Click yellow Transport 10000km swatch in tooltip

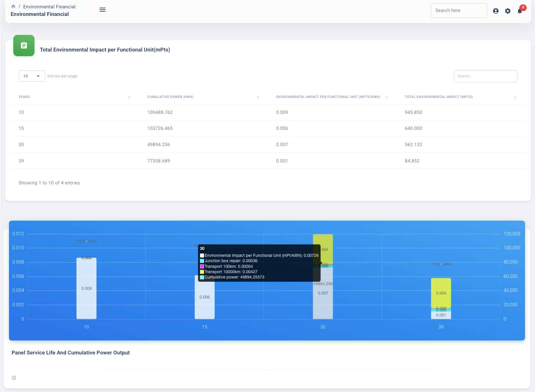[x=202, y=272]
